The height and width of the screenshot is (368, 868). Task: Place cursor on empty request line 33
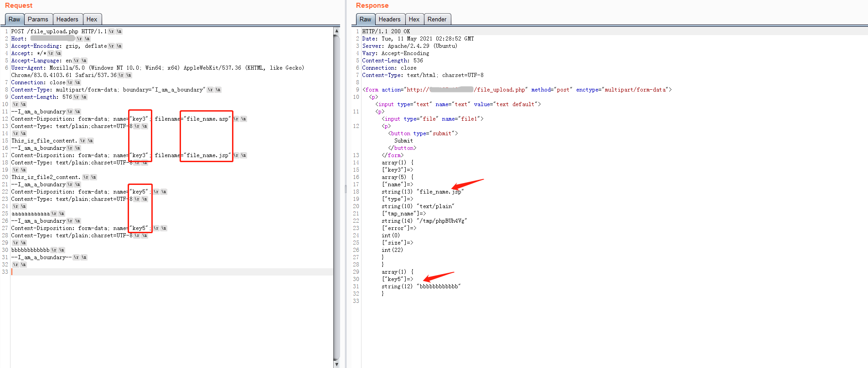137,272
